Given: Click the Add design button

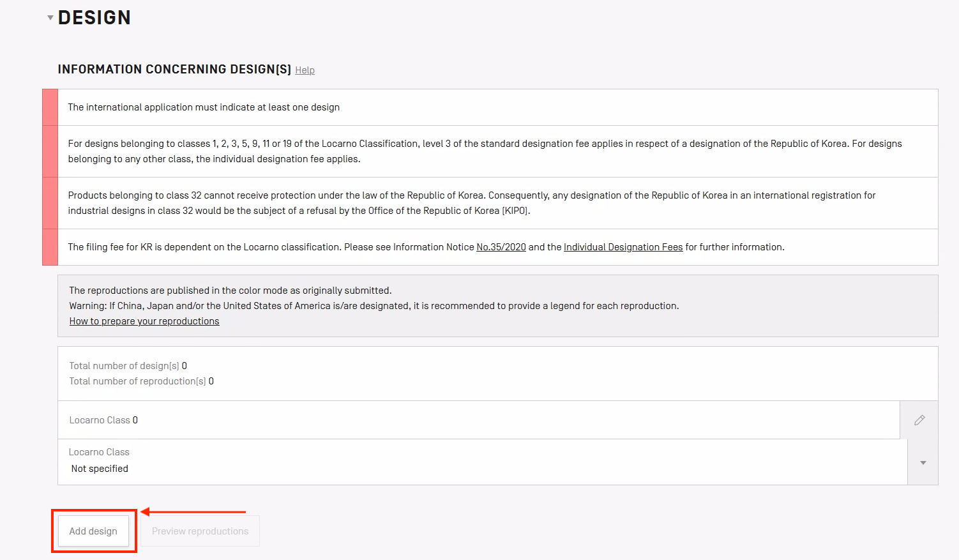Looking at the screenshot, I should click(93, 531).
